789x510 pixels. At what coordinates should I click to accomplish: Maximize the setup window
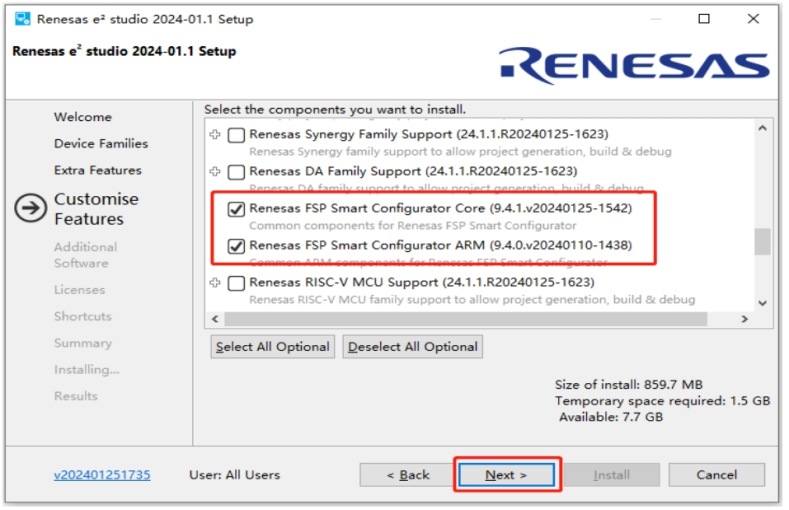(x=704, y=19)
